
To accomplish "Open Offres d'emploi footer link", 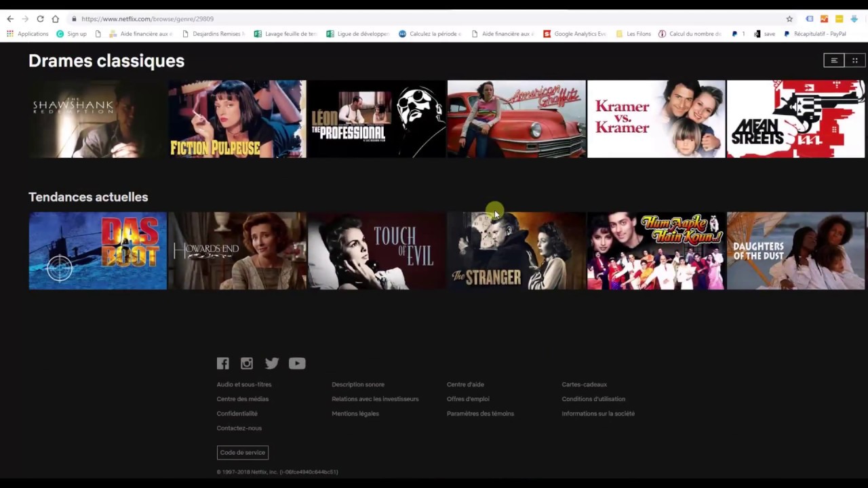I will coord(468,399).
